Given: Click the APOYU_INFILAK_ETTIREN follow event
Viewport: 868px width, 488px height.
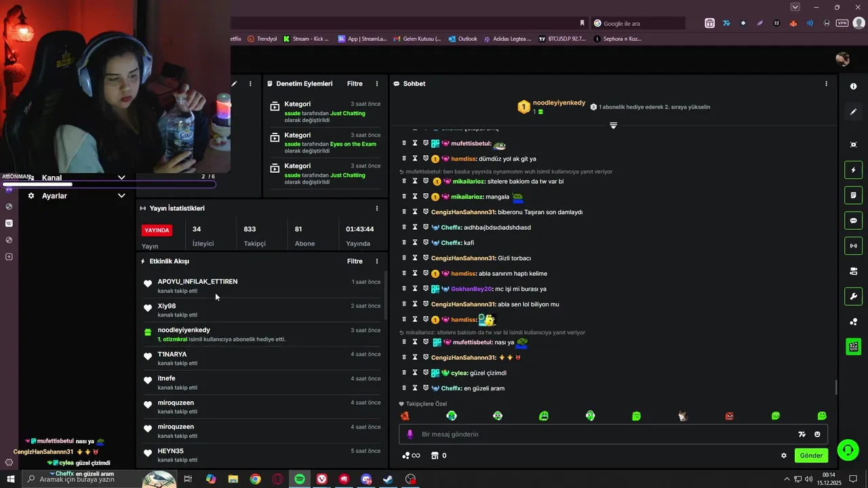Looking at the screenshot, I should [262, 286].
